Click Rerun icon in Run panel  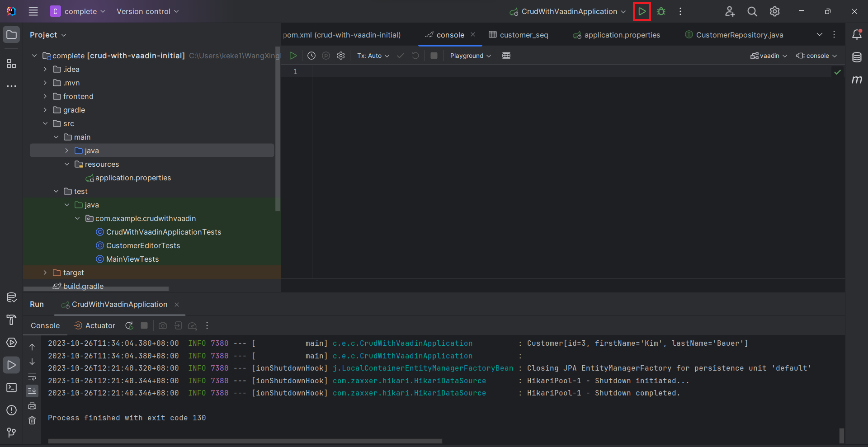click(129, 325)
